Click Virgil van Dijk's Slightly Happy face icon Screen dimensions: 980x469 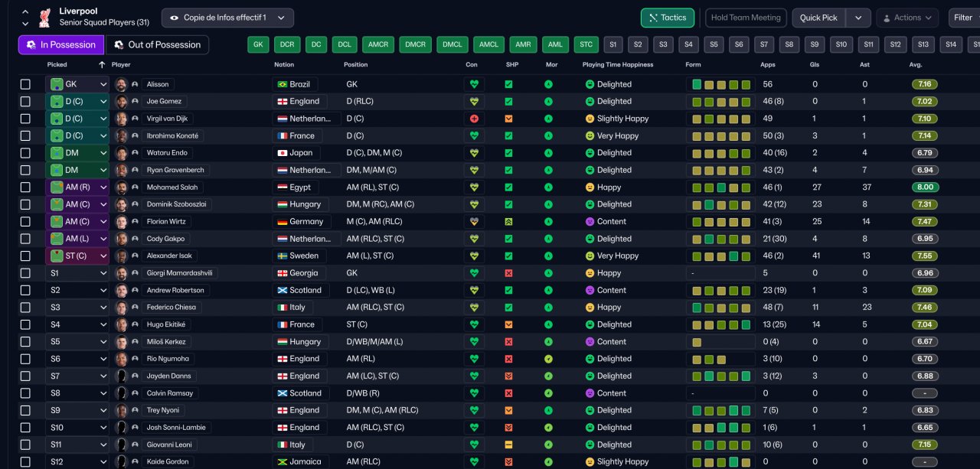(590, 119)
